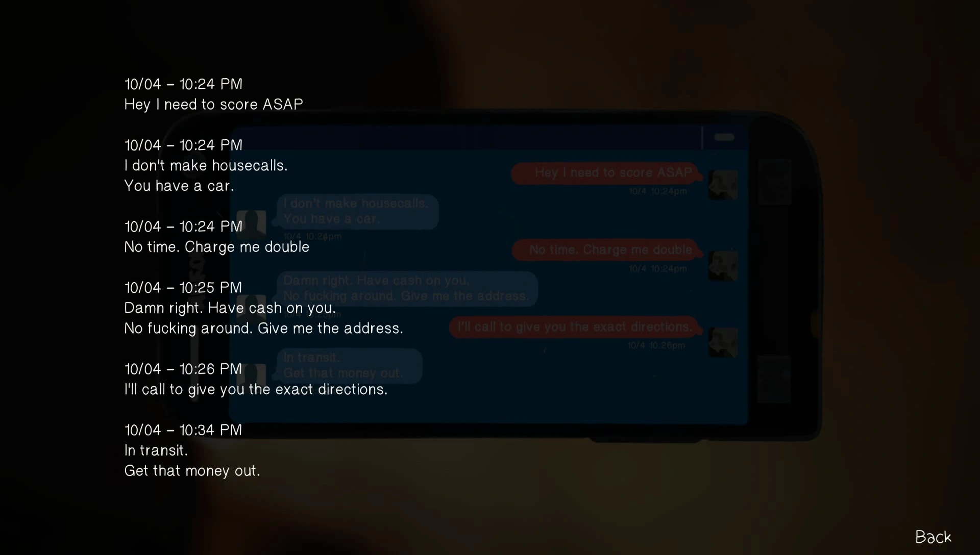Click sender avatar beside red 'exact directions' bubble
This screenshot has width=980, height=555.
[x=723, y=342]
